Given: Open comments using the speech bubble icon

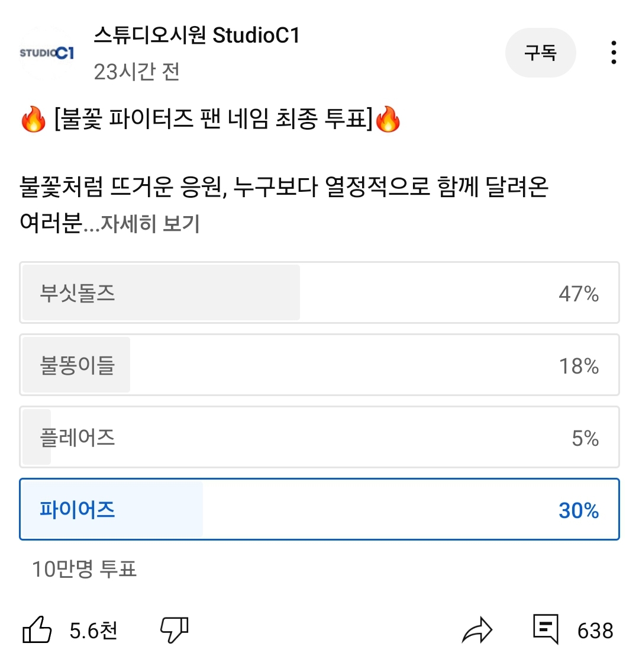Looking at the screenshot, I should pyautogui.click(x=546, y=629).
